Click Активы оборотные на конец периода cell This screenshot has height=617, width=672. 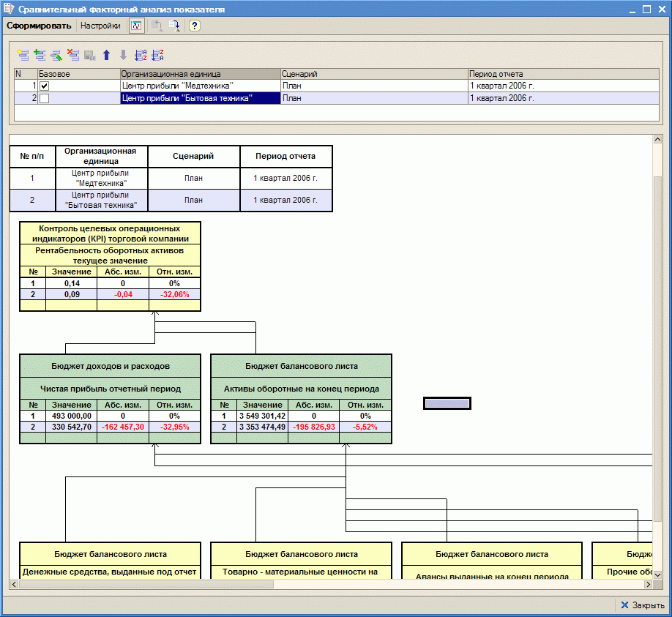click(302, 389)
